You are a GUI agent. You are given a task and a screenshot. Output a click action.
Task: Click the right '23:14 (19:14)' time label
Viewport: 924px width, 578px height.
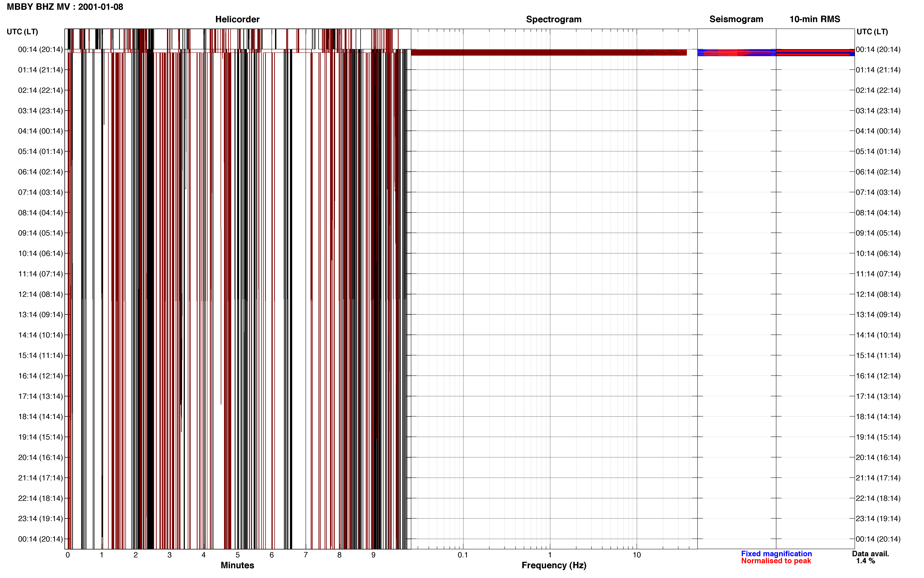878,518
